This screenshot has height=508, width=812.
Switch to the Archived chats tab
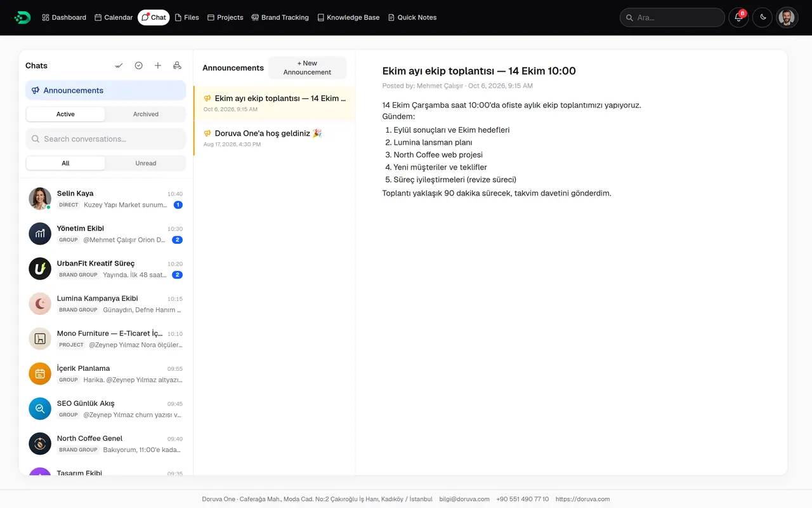(x=146, y=114)
